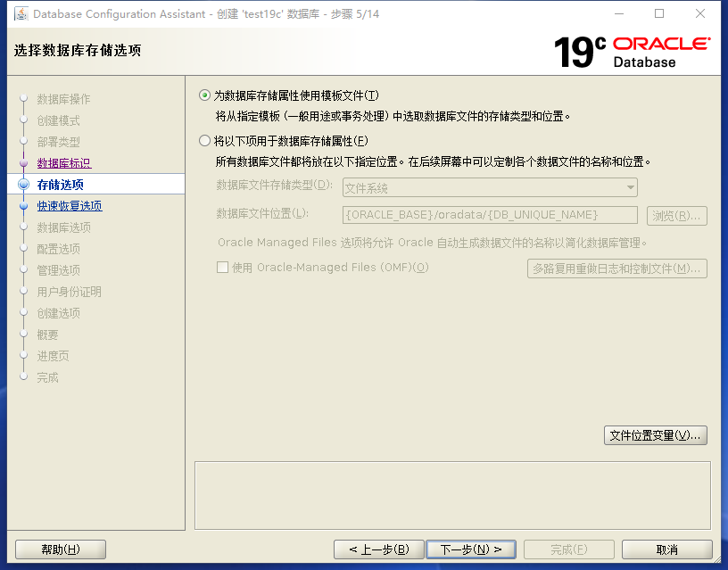Tick the 使用 Oracle-Managed Files (OMF) checkbox

(222, 268)
